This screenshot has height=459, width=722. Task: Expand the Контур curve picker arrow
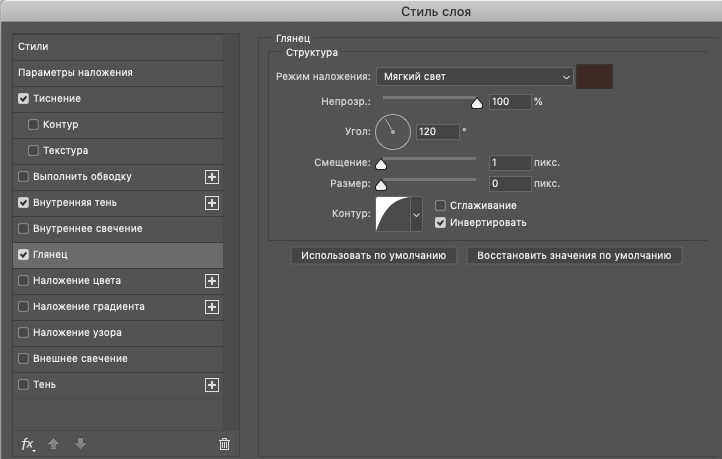pos(416,215)
